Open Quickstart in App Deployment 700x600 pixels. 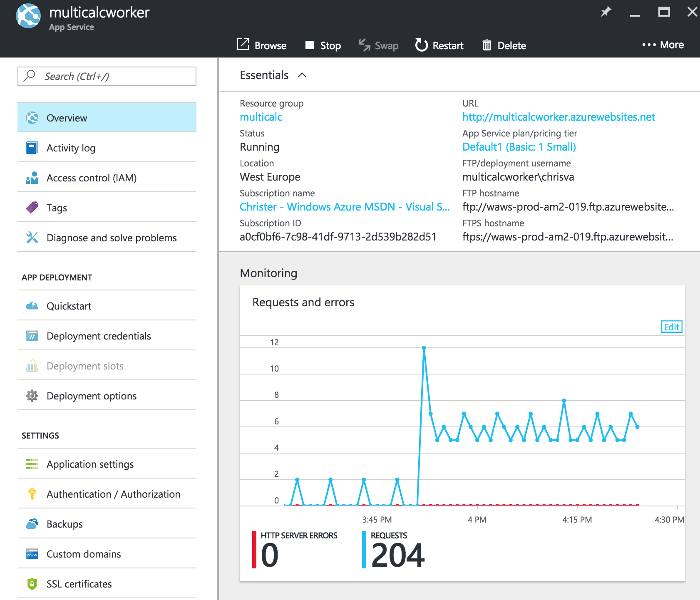pos(107,306)
